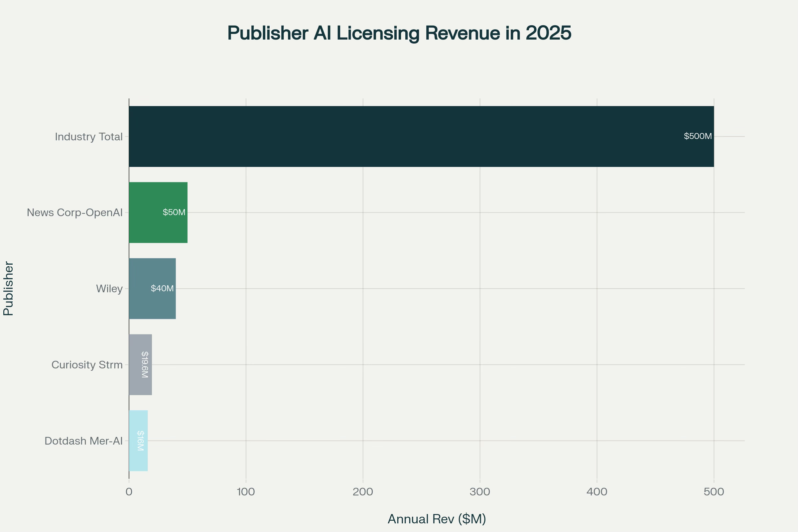Click the News Corp-OpenAI axis label

74,213
